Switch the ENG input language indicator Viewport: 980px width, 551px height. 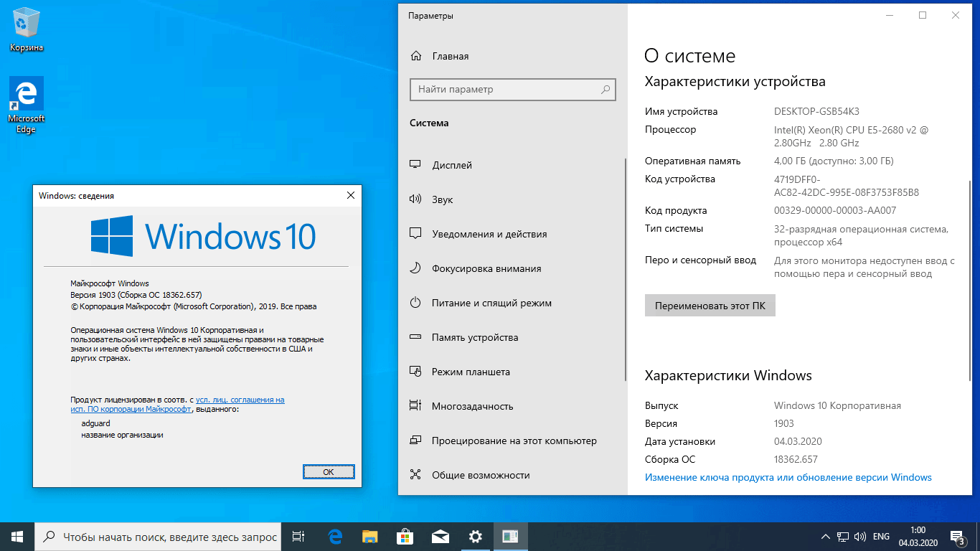(881, 537)
